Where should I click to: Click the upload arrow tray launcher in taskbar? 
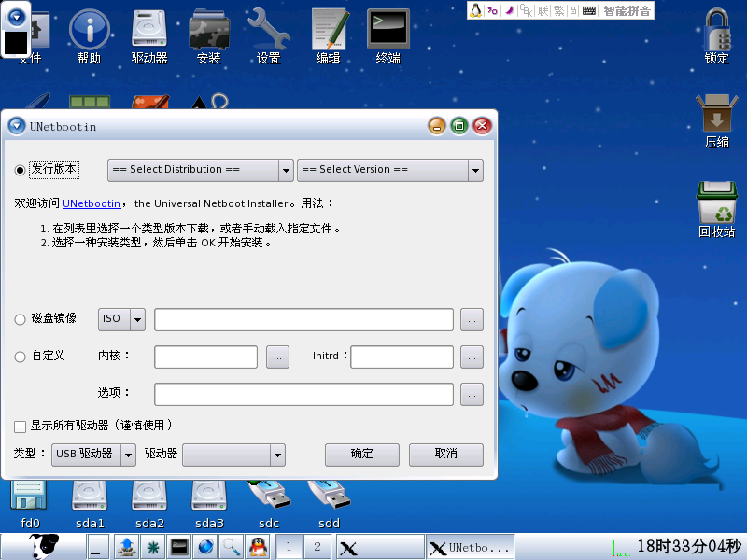(x=127, y=547)
